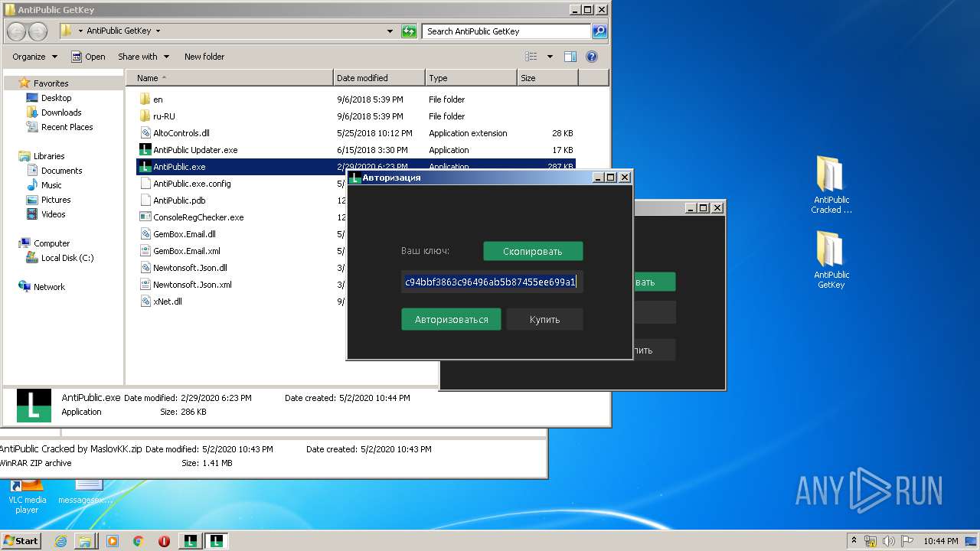Sort by the Type column header
This screenshot has height=551, width=980.
point(471,78)
